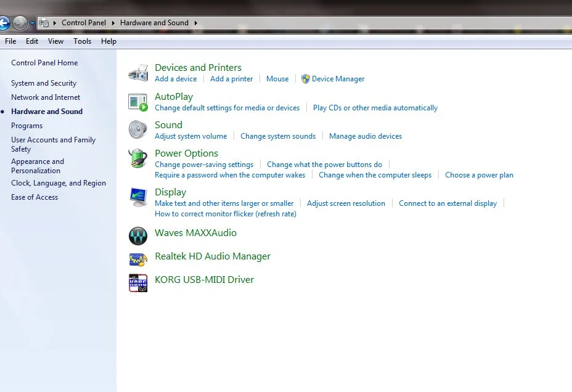This screenshot has width=572, height=392.
Task: Select Hardware and Sound in sidebar
Action: [x=47, y=112]
